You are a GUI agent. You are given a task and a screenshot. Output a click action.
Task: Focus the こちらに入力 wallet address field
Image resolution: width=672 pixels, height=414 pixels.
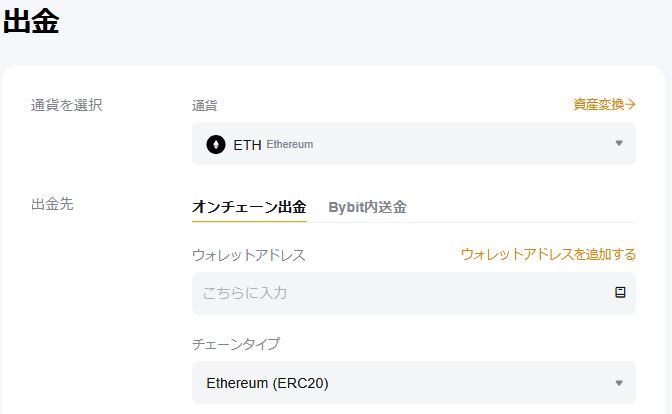point(400,293)
